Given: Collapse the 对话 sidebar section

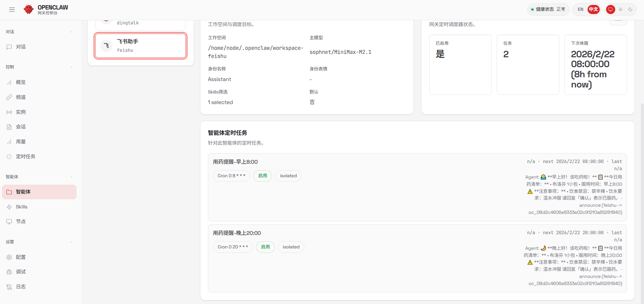Looking at the screenshot, I should point(71,32).
